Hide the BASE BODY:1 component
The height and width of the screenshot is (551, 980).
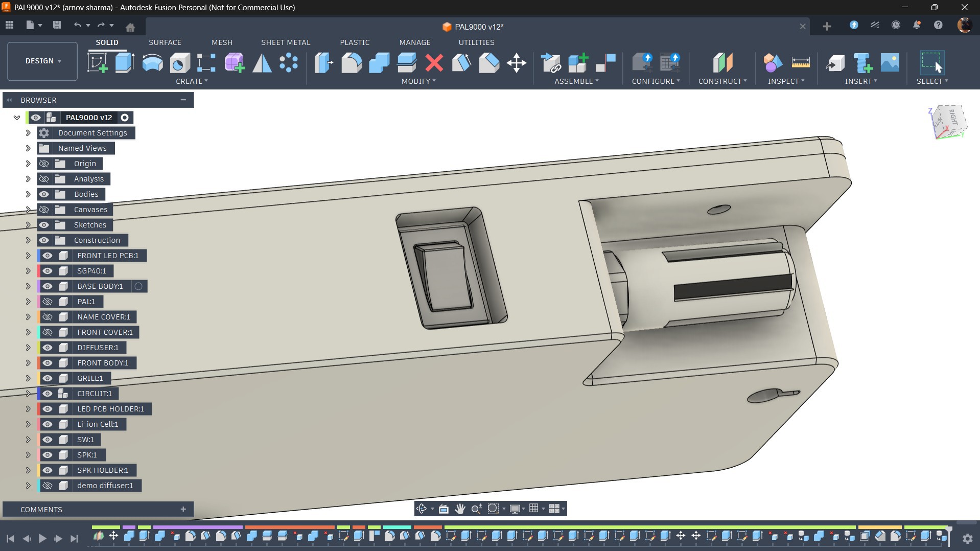click(x=48, y=286)
